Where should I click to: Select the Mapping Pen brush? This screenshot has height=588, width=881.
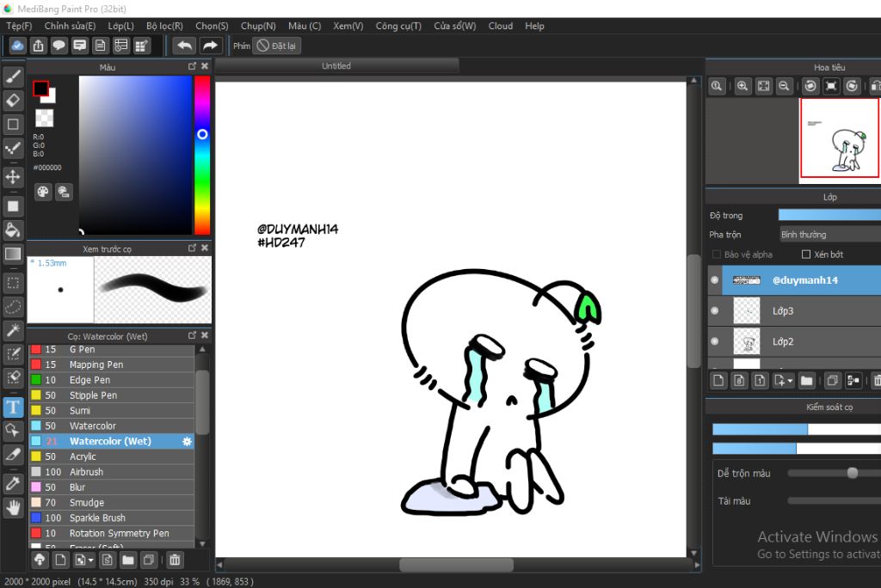pos(112,364)
